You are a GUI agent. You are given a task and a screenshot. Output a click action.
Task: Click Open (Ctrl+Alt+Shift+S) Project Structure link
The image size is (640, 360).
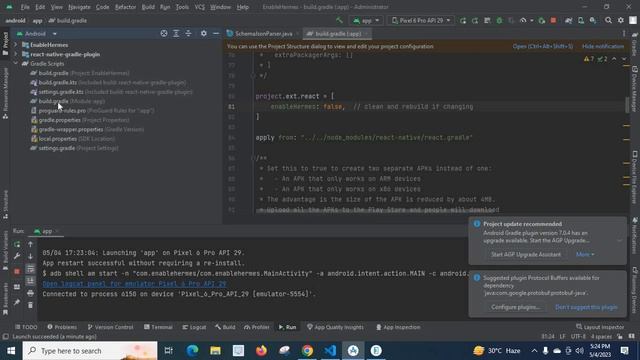coord(543,47)
